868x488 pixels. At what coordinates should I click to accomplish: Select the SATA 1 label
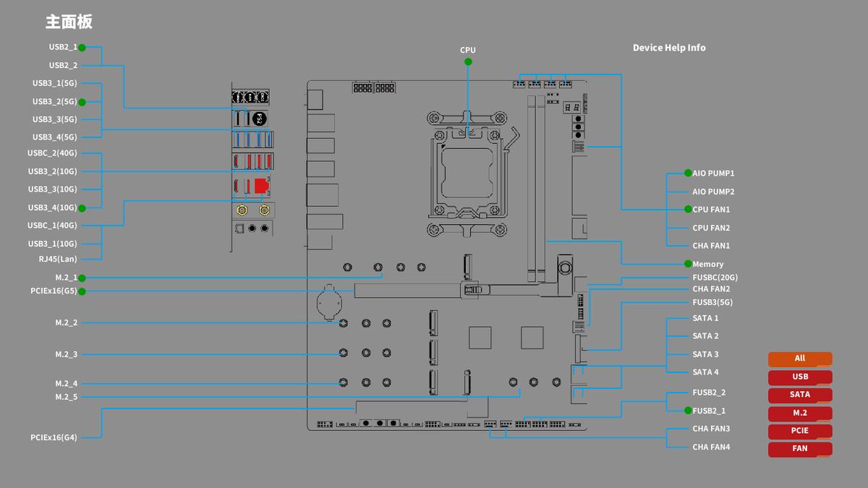[x=705, y=318]
